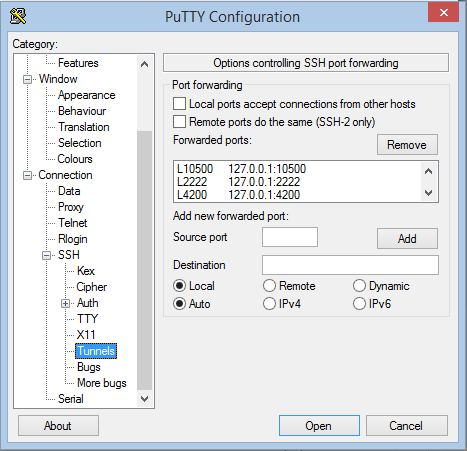
Task: Click the Remove button
Action: point(407,145)
